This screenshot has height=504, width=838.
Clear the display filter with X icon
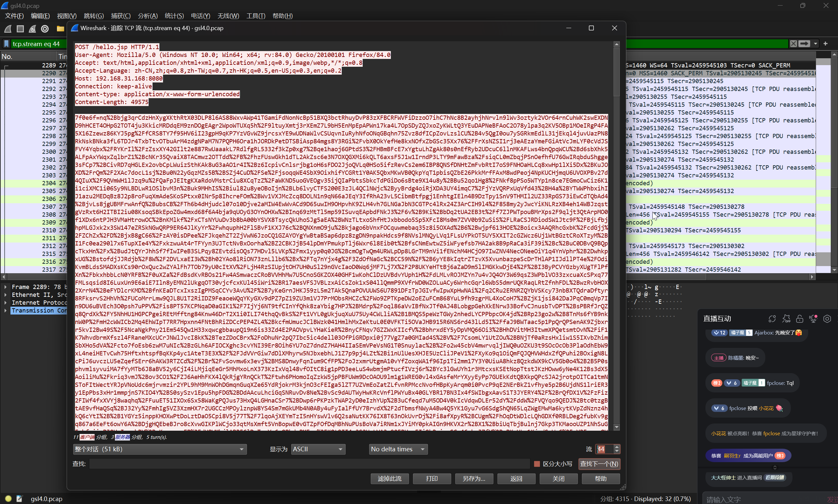point(793,44)
